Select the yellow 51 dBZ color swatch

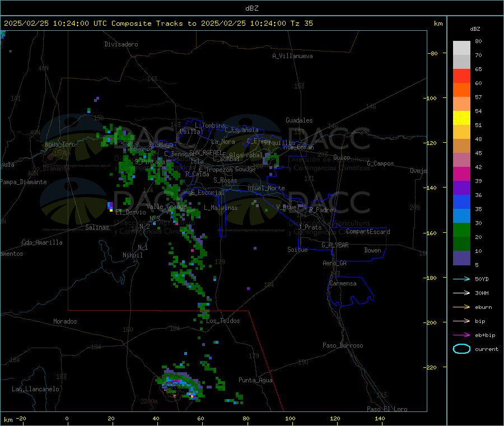(x=461, y=118)
